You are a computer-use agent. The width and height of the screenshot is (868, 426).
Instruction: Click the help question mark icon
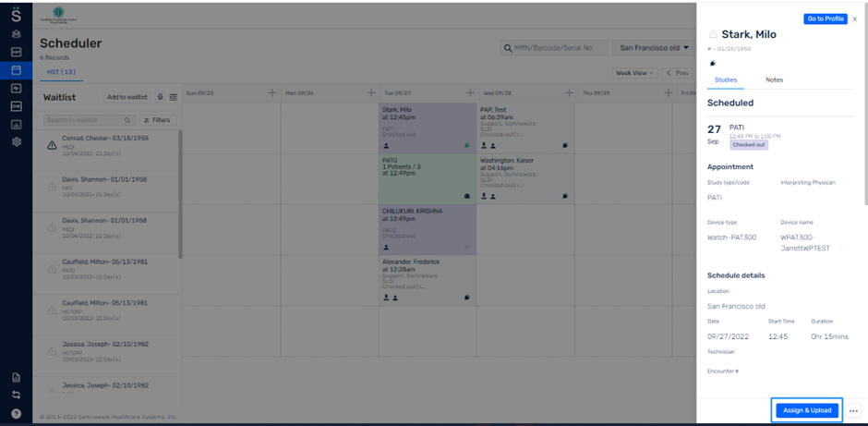(x=16, y=413)
